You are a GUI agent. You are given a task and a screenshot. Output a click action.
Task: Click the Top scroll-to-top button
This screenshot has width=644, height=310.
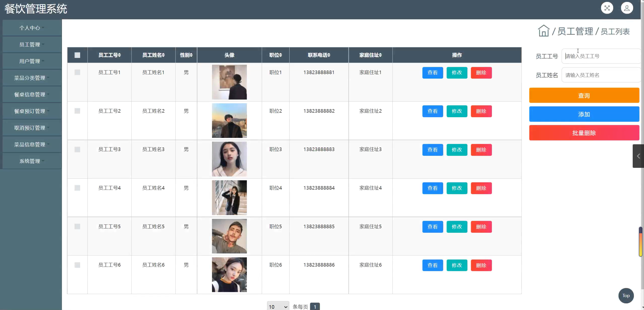[x=626, y=295]
